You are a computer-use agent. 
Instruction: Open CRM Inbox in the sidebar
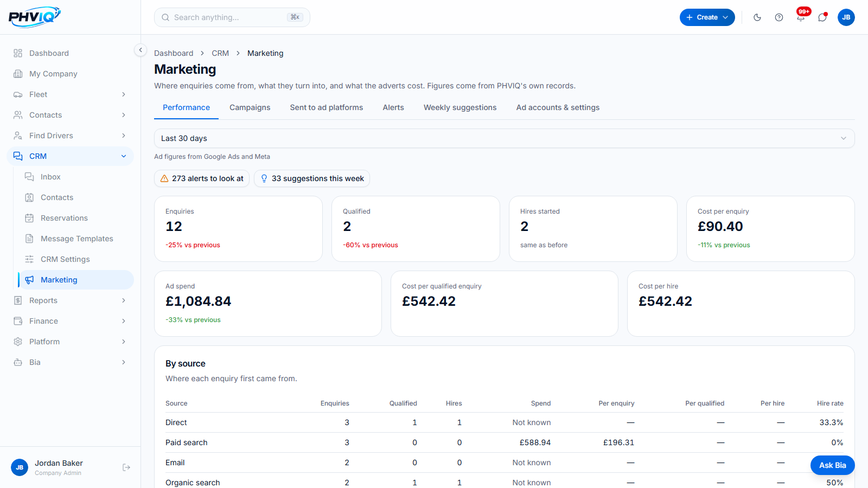coord(76,177)
